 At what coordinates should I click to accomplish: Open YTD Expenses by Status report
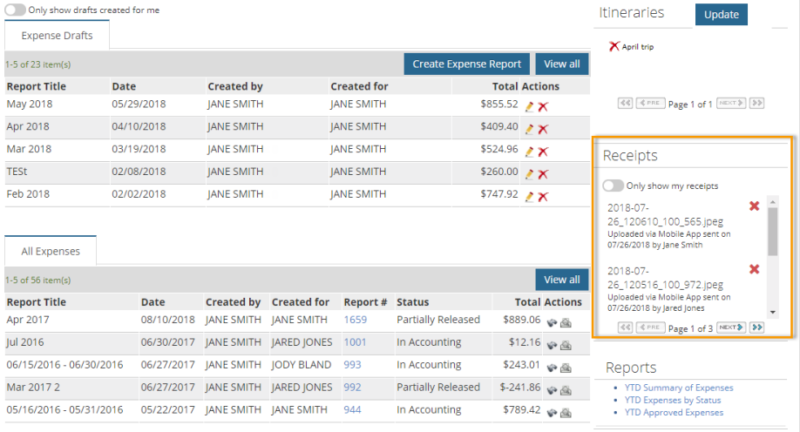(672, 400)
